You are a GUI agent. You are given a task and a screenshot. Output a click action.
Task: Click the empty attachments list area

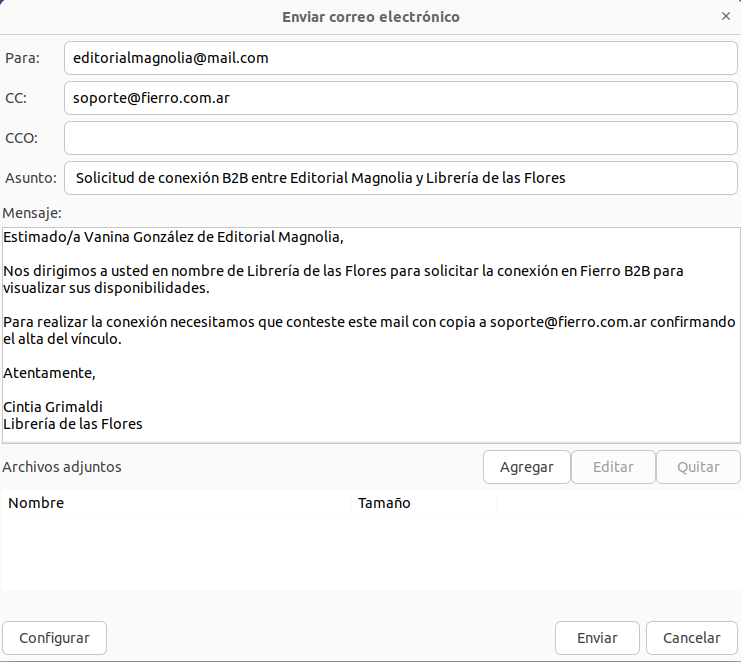pos(371,552)
